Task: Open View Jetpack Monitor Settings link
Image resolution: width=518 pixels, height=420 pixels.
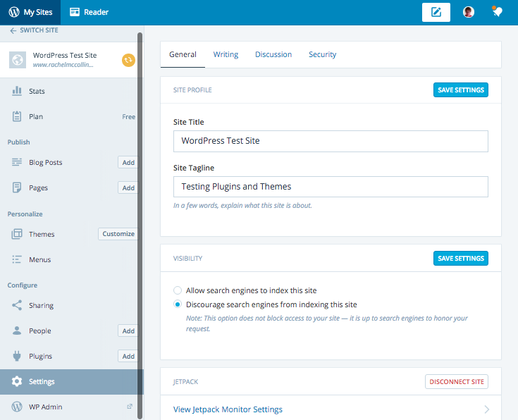Action: [228, 409]
